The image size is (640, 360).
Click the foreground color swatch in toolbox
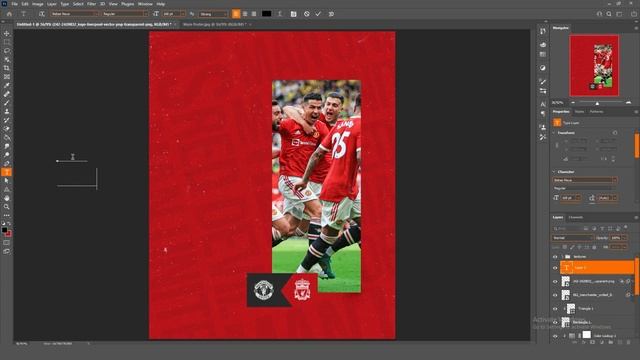(x=4, y=230)
